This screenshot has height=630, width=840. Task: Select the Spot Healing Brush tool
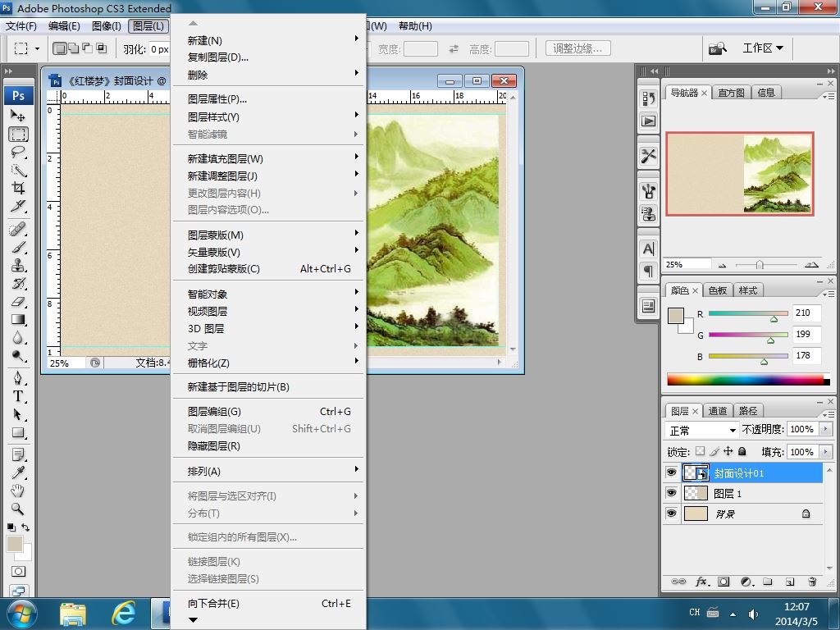[18, 230]
